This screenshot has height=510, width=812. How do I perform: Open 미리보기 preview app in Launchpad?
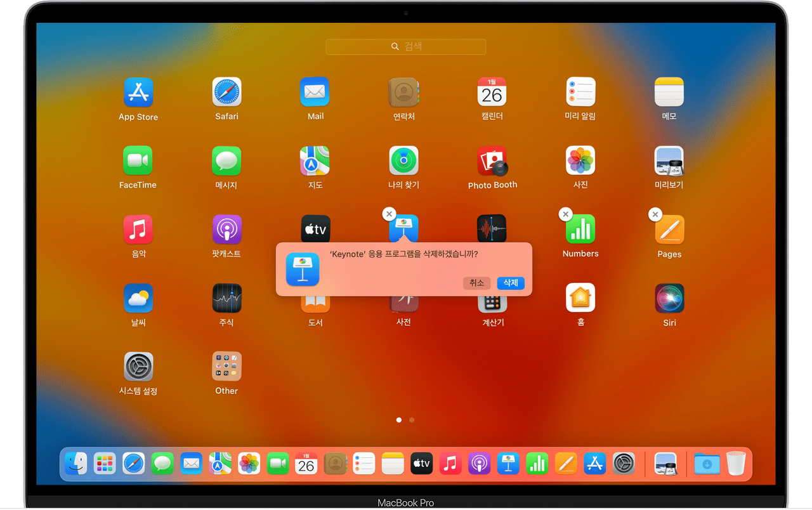pyautogui.click(x=669, y=161)
